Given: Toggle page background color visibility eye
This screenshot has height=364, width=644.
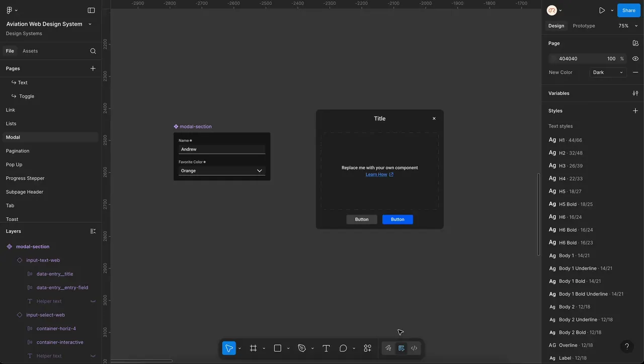Looking at the screenshot, I should [635, 58].
